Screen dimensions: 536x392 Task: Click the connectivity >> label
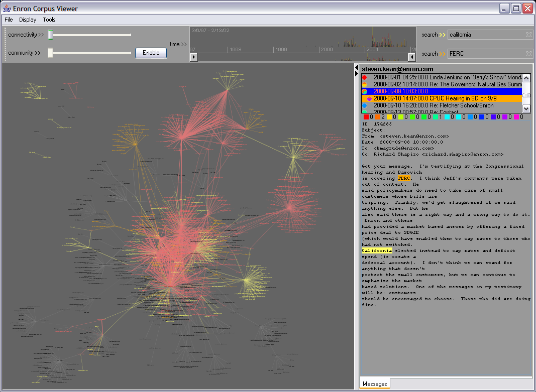click(26, 35)
